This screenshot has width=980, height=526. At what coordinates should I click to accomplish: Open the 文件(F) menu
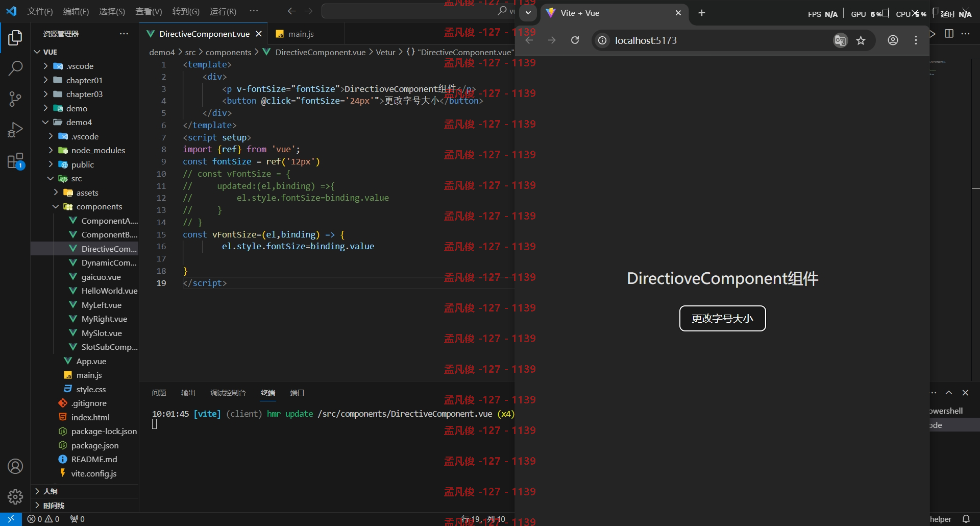pos(40,11)
